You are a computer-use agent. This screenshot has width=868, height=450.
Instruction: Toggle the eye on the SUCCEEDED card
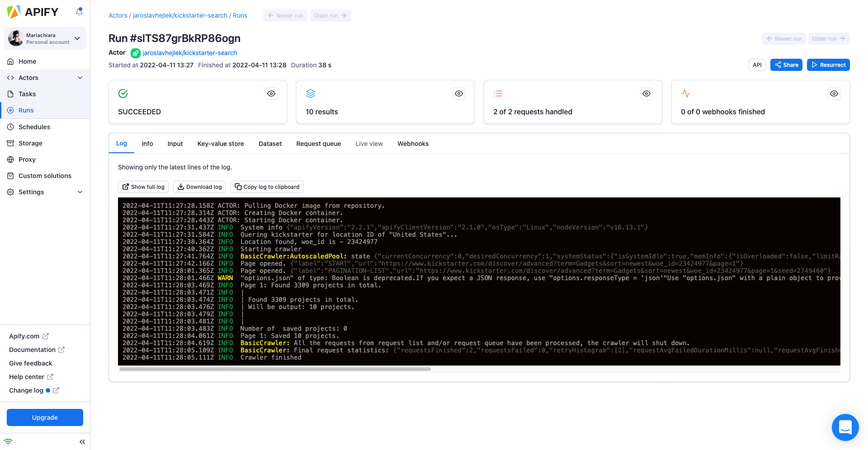pyautogui.click(x=271, y=94)
